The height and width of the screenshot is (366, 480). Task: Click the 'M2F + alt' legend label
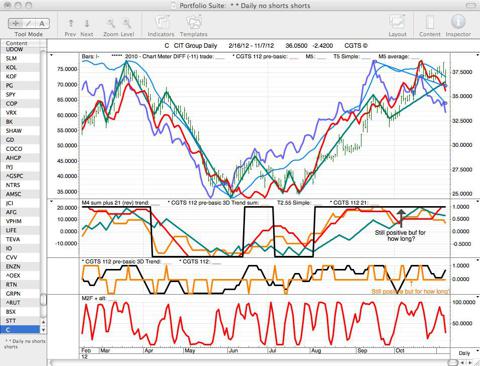[94, 298]
